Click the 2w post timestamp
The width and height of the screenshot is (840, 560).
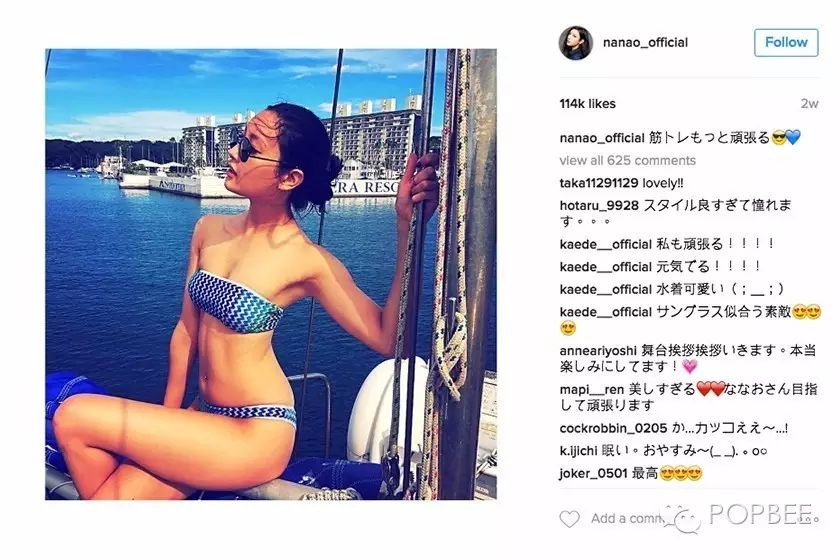pos(809,103)
